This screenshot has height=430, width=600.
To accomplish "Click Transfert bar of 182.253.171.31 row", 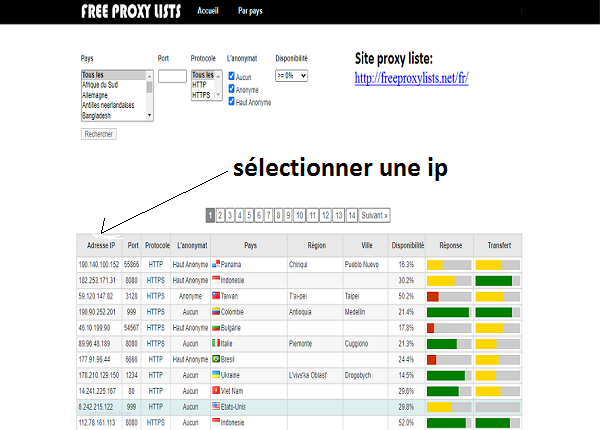I will 497,281.
